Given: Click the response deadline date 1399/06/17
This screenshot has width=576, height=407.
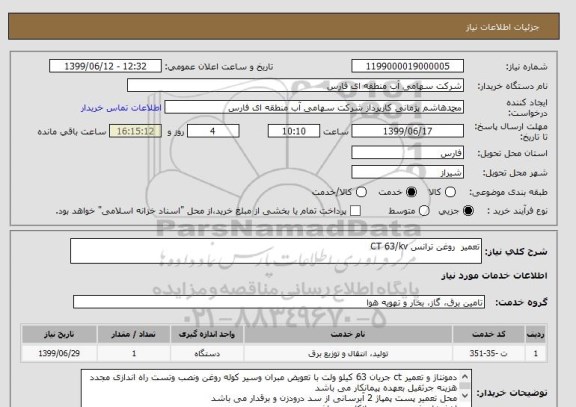Looking at the screenshot, I should pyautogui.click(x=407, y=131).
